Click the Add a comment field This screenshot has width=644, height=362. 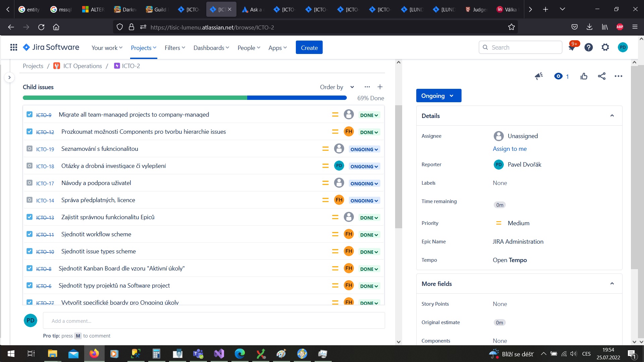pos(214,321)
